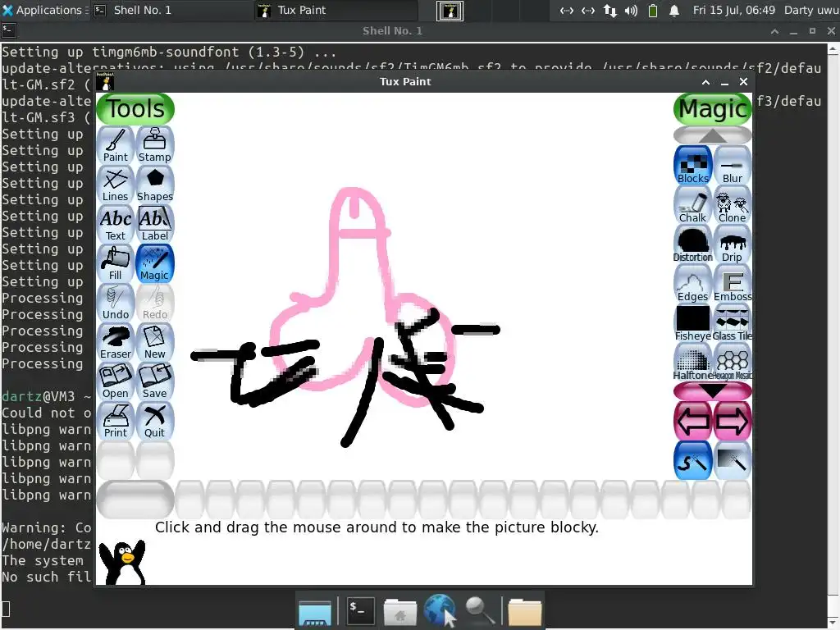Select the Blocks magic effect
Viewport: 840px width, 630px height.
pyautogui.click(x=692, y=166)
